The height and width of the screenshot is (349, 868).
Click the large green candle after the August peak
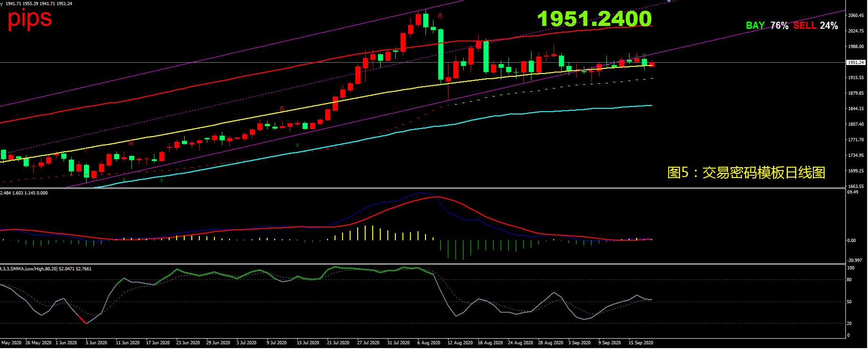(441, 54)
